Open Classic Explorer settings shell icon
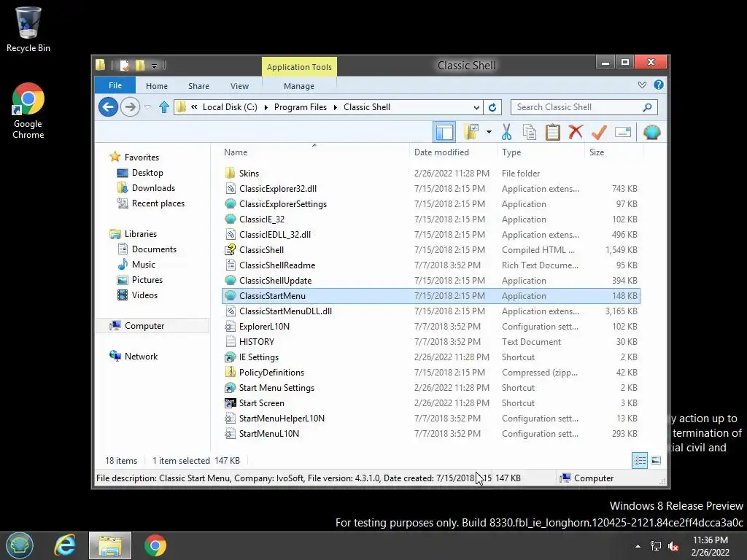The height and width of the screenshot is (560, 747). coord(651,132)
